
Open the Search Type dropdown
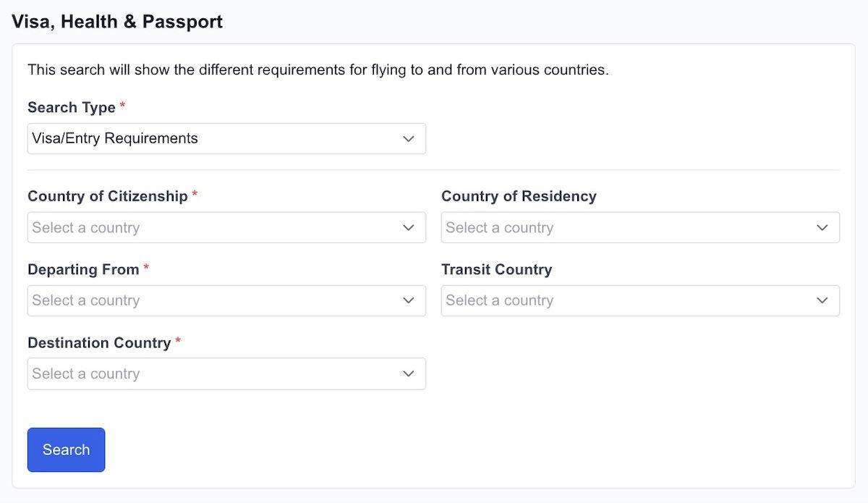tap(217, 138)
